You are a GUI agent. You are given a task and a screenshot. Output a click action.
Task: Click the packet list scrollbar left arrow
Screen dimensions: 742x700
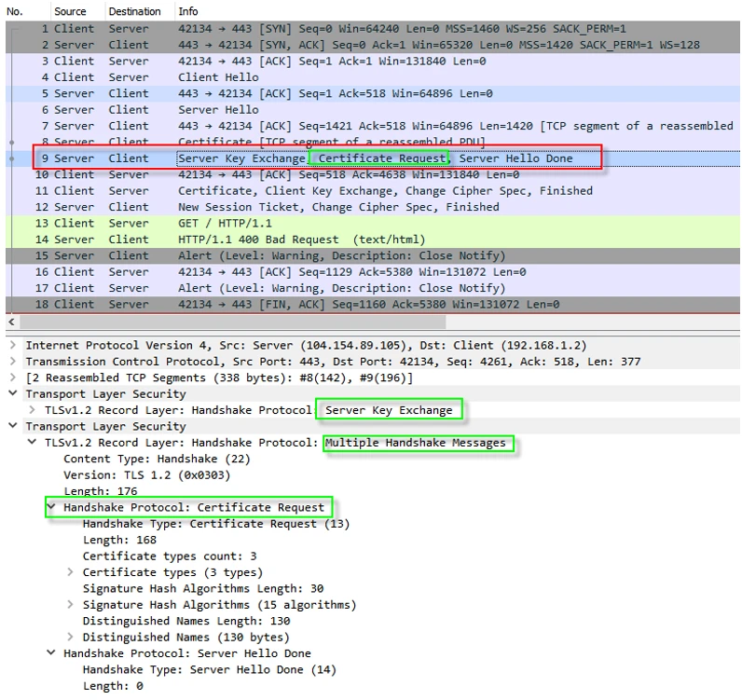pyautogui.click(x=10, y=322)
